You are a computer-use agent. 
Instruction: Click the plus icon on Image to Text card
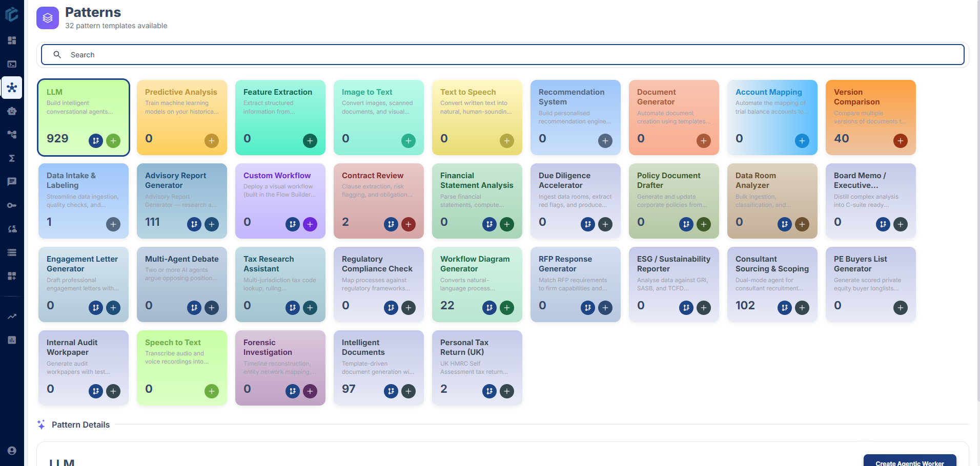(409, 141)
